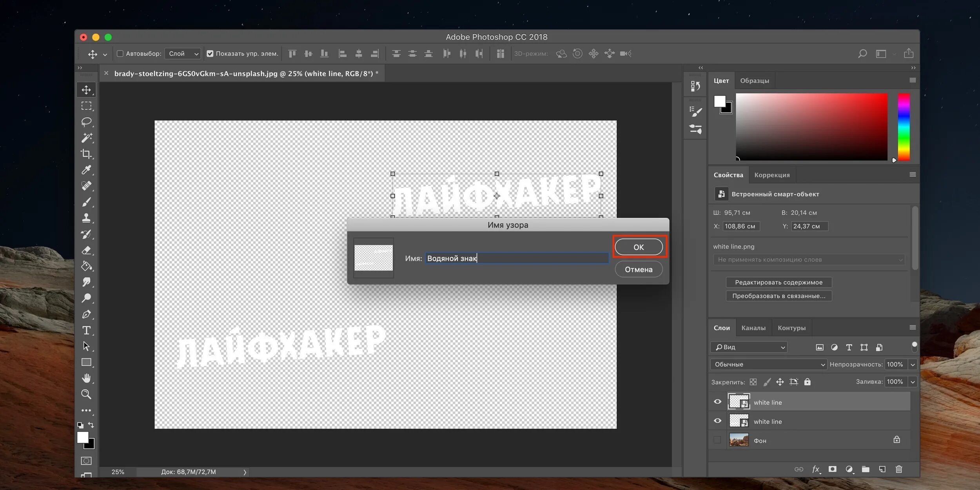Delete layer with trash icon
This screenshot has width=980, height=490.
click(899, 469)
